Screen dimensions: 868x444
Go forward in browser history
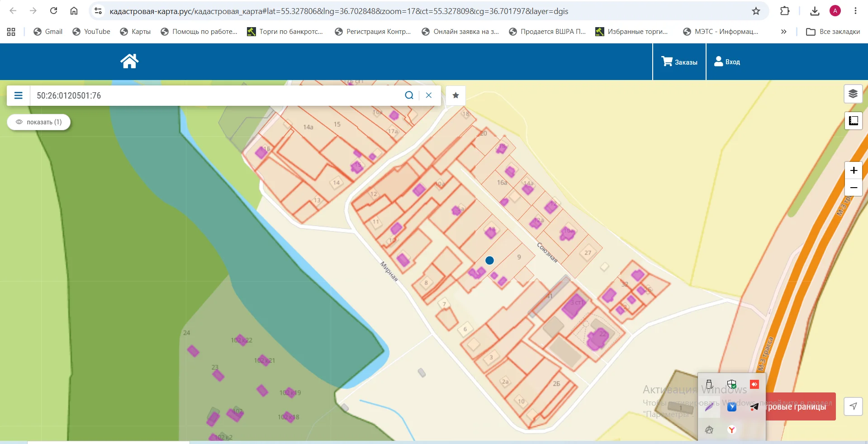pyautogui.click(x=33, y=11)
